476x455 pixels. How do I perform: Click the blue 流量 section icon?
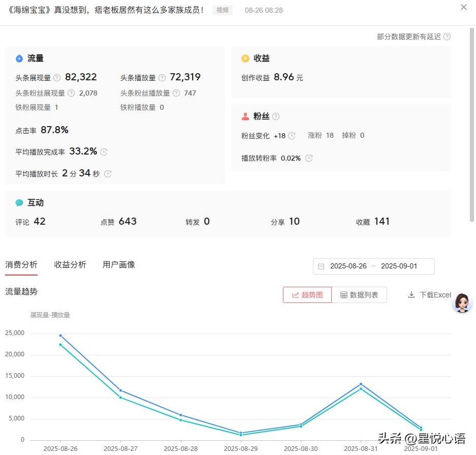[x=19, y=58]
